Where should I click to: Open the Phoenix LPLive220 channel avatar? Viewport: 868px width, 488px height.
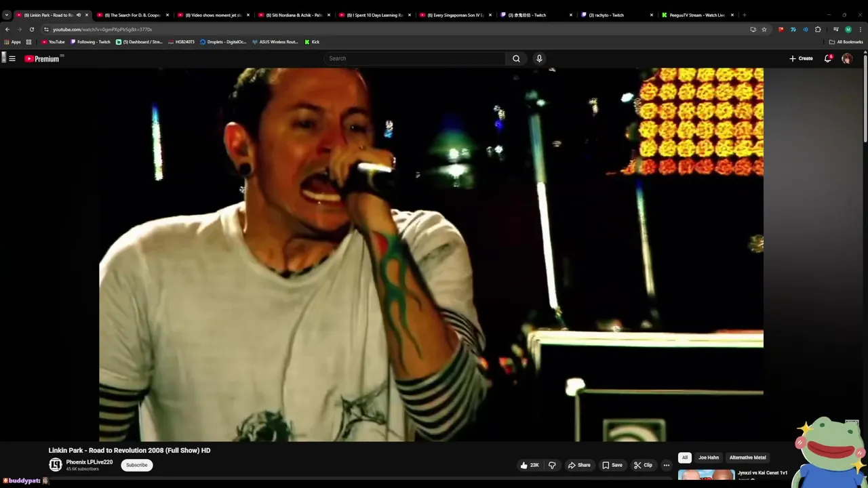coord(56,464)
